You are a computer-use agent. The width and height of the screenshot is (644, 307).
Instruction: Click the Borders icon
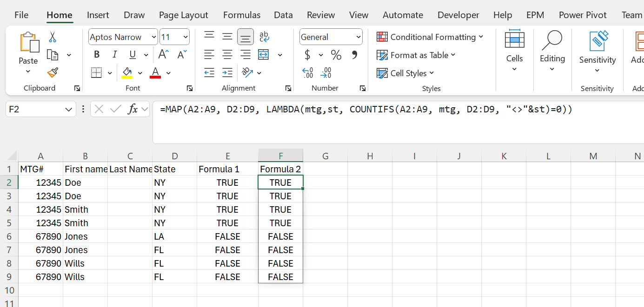97,72
